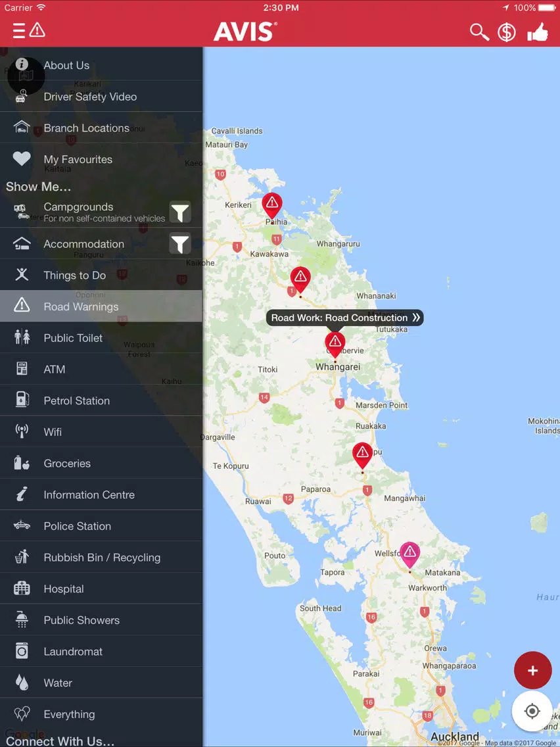Click the ATM machine icon
The width and height of the screenshot is (560, 747).
point(22,369)
